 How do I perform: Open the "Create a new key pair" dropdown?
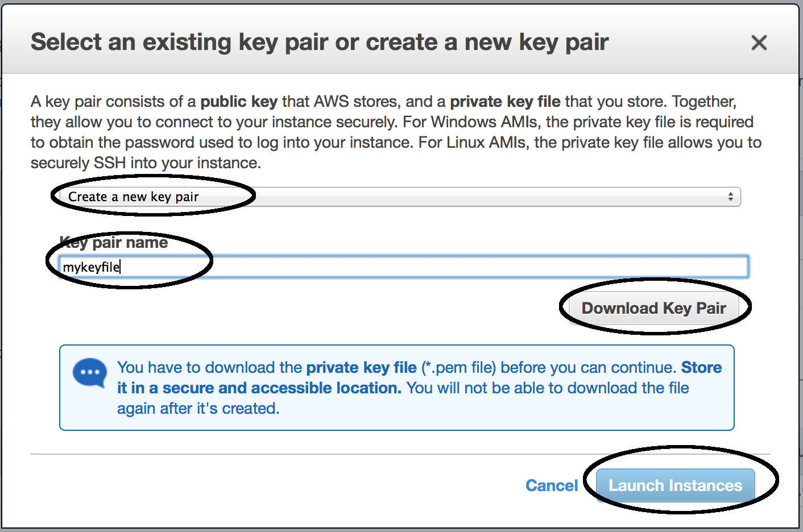400,197
